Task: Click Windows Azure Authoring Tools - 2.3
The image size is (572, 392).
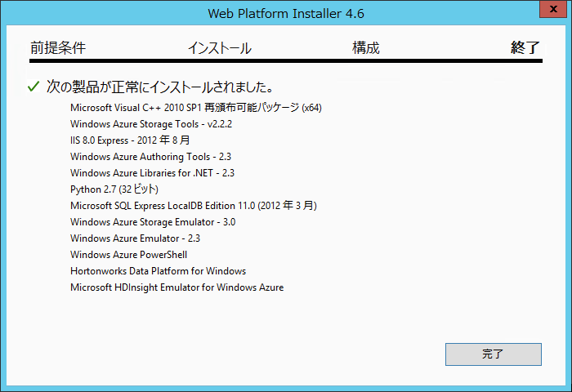Action: 150,157
